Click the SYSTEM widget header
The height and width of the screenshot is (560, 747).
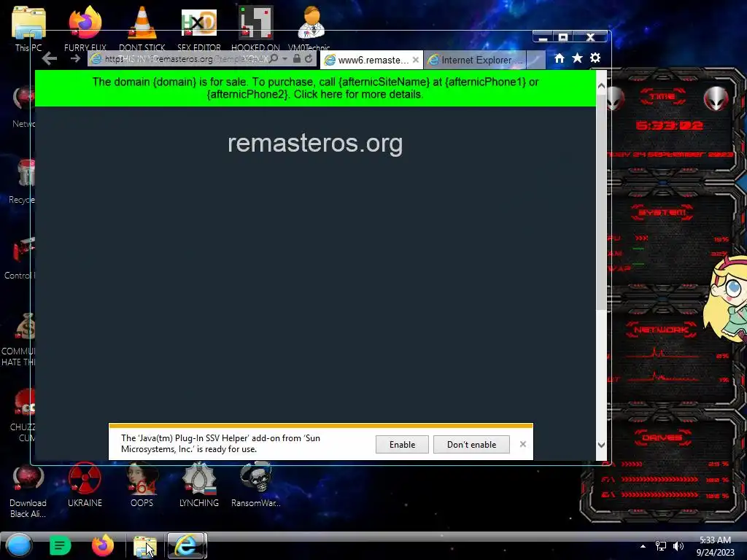point(662,212)
